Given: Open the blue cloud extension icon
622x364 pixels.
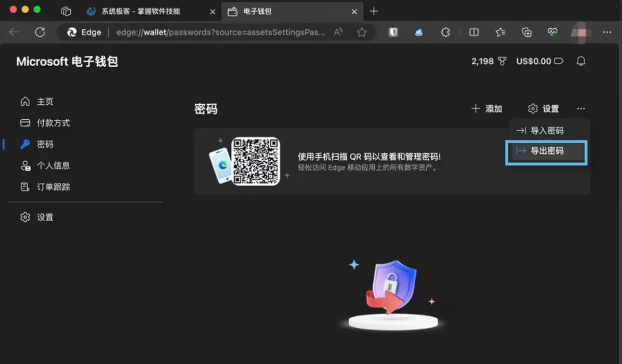Looking at the screenshot, I should pos(419,32).
